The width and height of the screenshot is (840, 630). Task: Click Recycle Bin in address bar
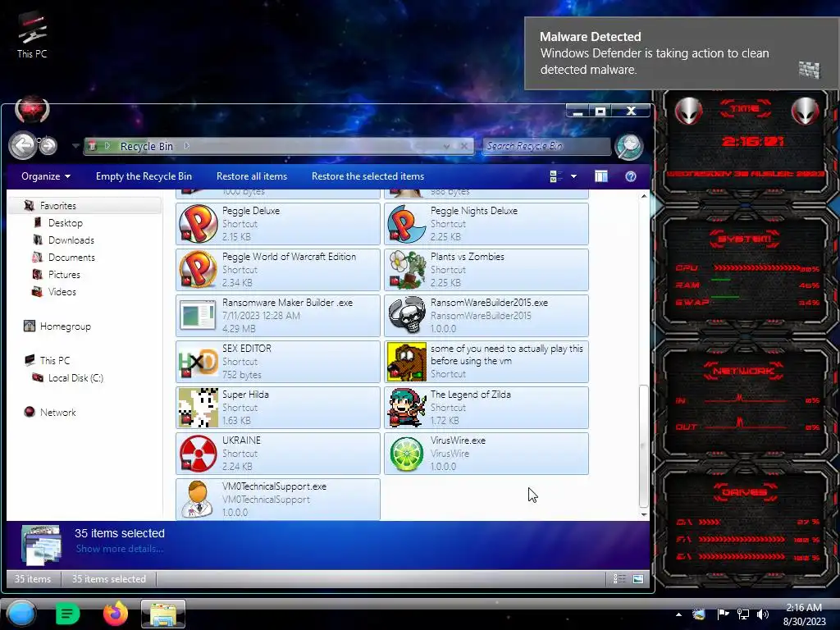(146, 146)
